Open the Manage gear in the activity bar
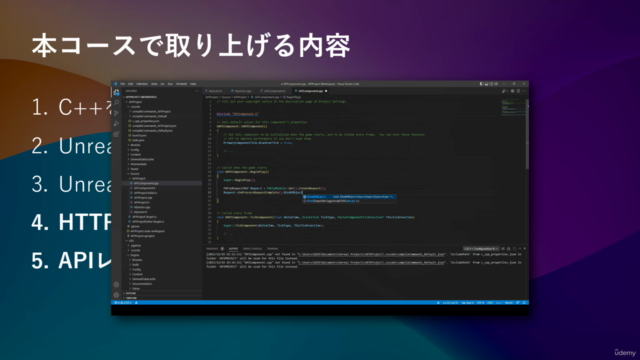The height and width of the screenshot is (360, 640). coord(116,295)
